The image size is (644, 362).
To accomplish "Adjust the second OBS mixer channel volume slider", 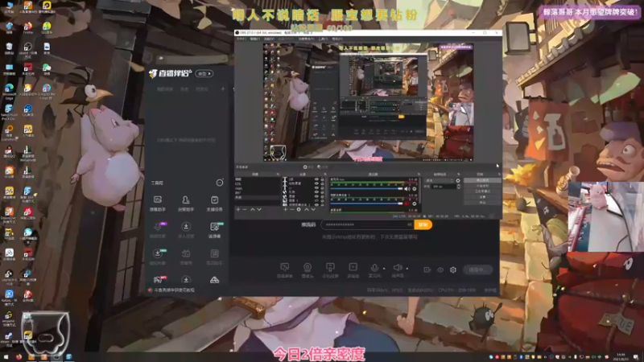I will point(367,204).
